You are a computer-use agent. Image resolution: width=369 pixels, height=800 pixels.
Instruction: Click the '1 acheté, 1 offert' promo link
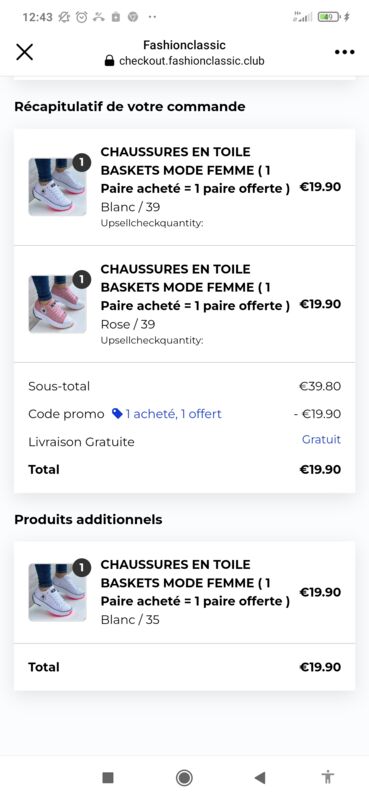click(x=174, y=414)
